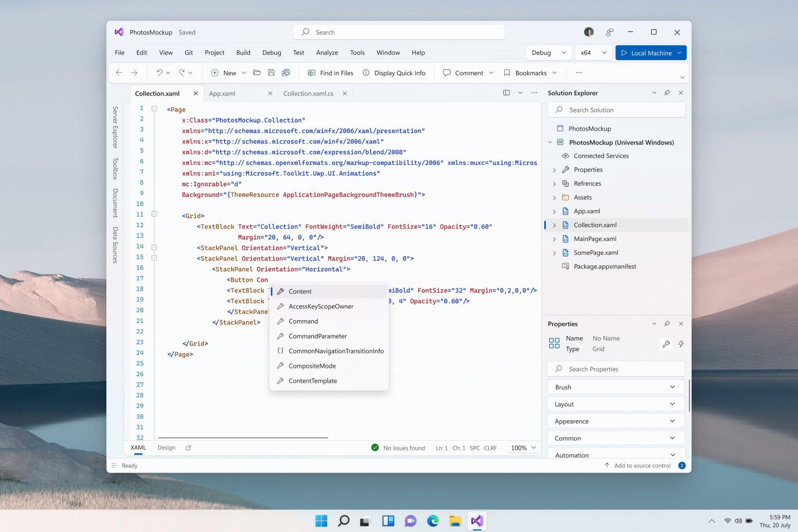Redo the last action
The width and height of the screenshot is (798, 532).
coord(182,73)
